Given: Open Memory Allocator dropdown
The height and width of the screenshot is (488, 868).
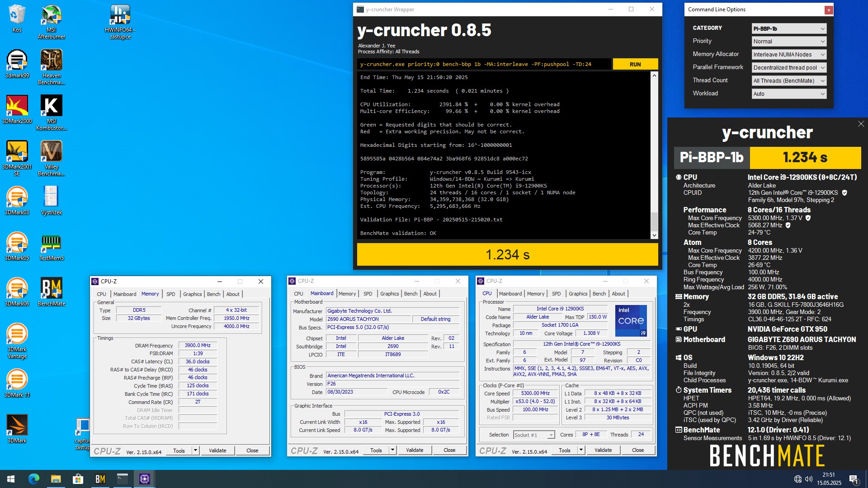Looking at the screenshot, I should [x=789, y=55].
